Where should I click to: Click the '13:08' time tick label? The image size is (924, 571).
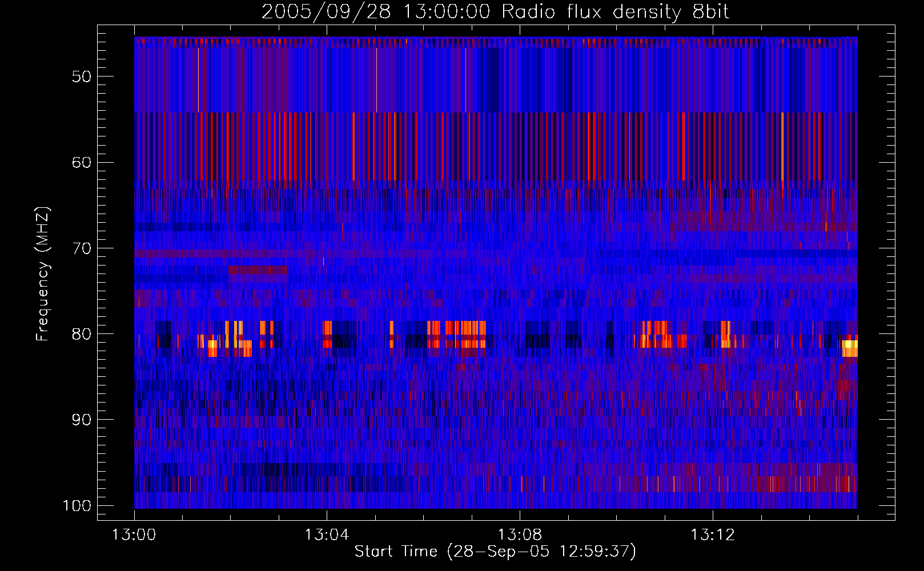(x=520, y=535)
